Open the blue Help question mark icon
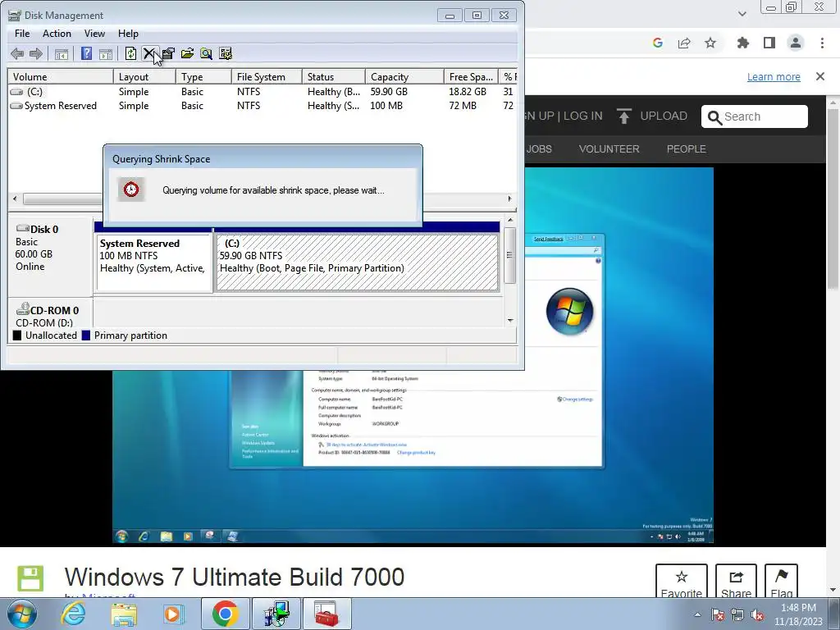840x630 pixels. click(86, 53)
